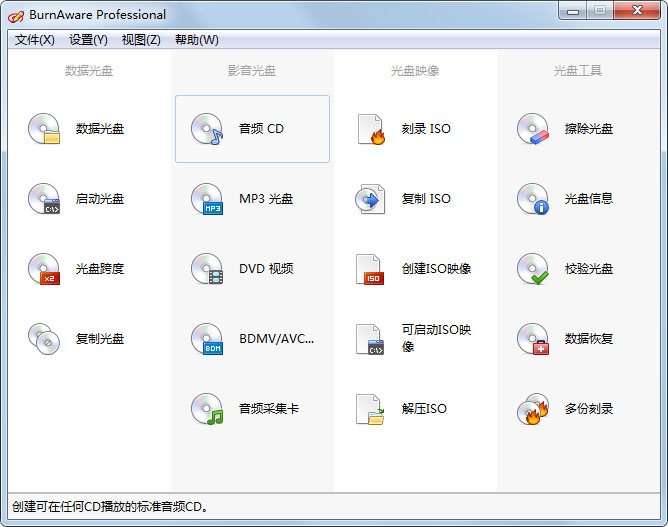
Task: Open the 设置(Y) menu
Action: [88, 40]
